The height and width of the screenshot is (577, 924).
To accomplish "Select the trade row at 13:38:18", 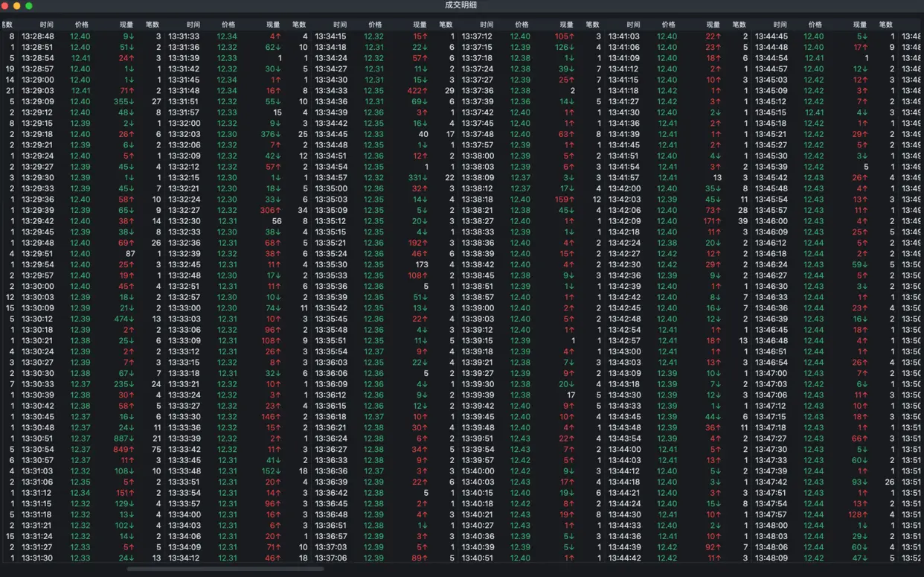I will click(530, 200).
